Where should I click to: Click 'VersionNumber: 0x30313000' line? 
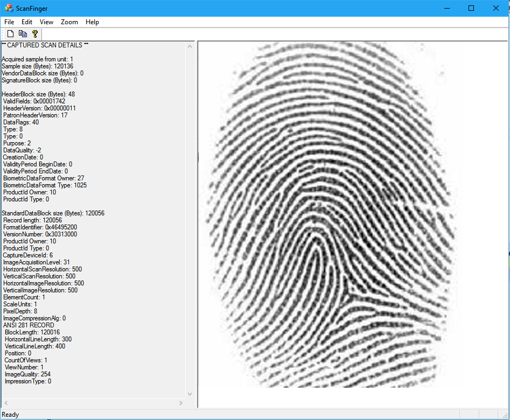coord(40,234)
